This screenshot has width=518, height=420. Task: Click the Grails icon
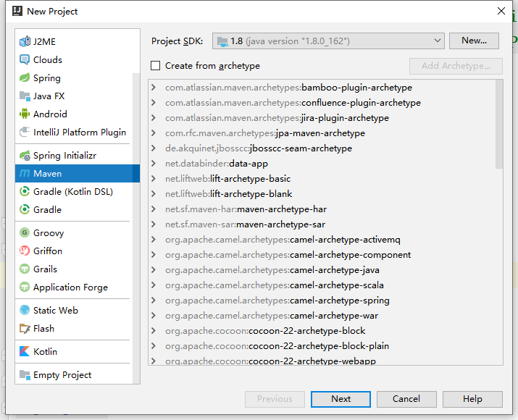25,269
